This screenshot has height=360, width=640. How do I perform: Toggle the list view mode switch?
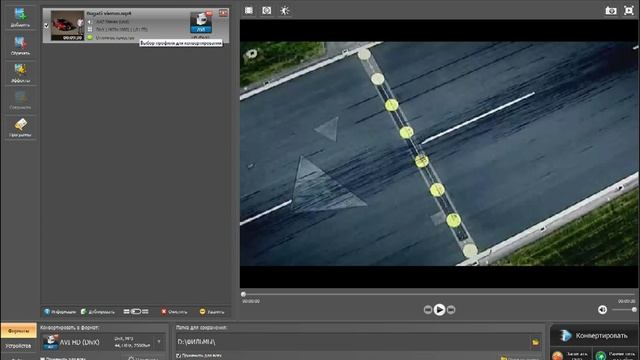click(136, 312)
